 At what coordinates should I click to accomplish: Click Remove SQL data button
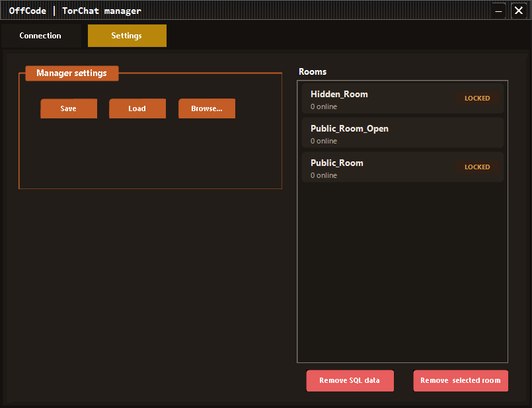[350, 380]
